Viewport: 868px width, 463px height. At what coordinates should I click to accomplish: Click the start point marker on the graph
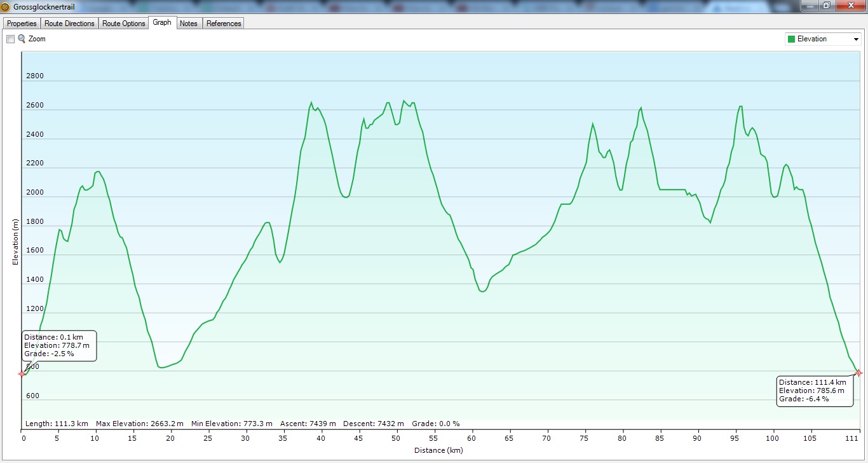click(x=22, y=373)
